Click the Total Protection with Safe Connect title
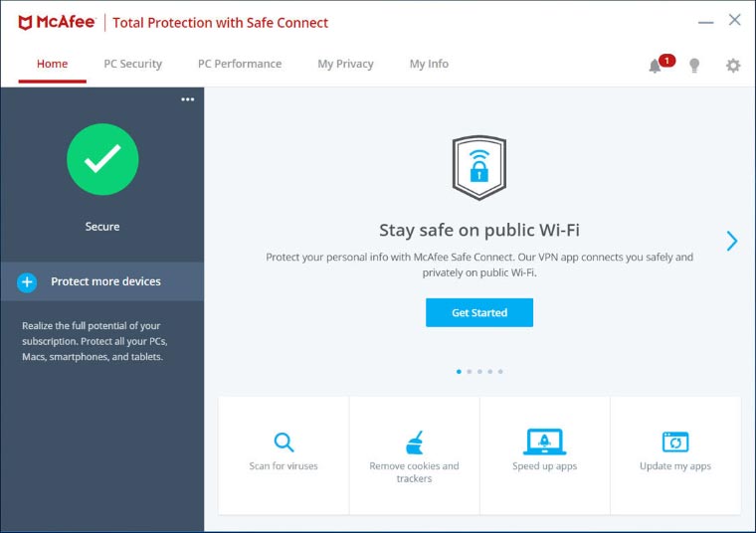 click(x=220, y=23)
